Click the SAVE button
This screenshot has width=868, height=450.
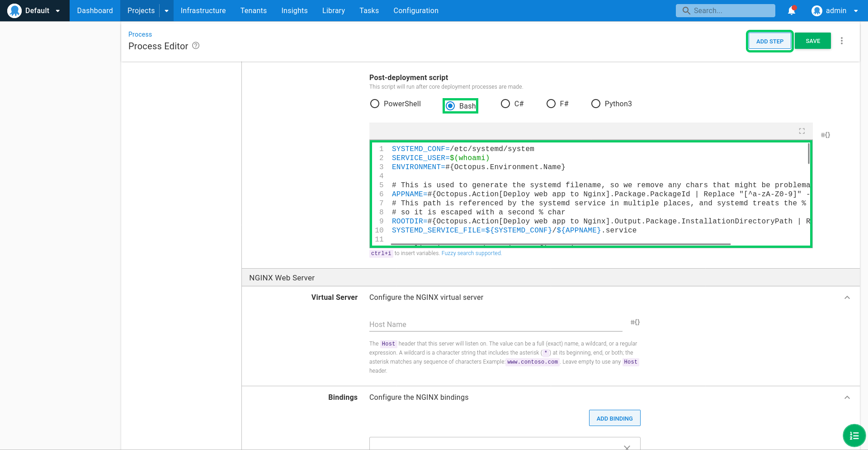tap(813, 41)
